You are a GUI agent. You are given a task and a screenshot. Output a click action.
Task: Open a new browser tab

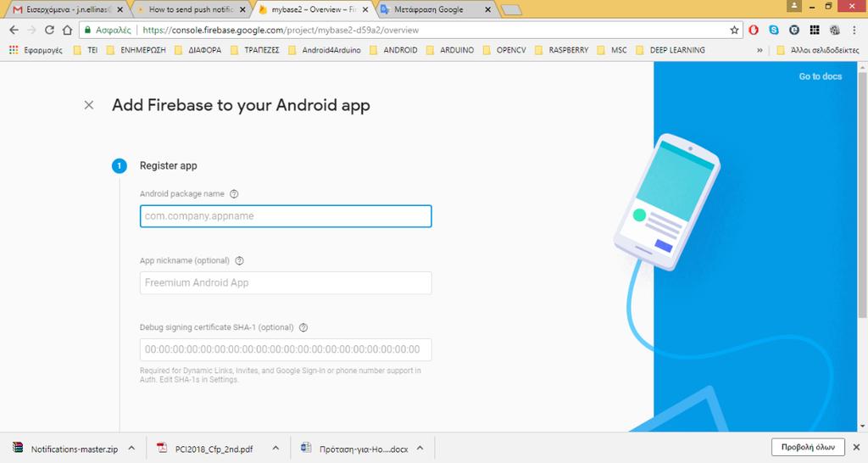[511, 10]
